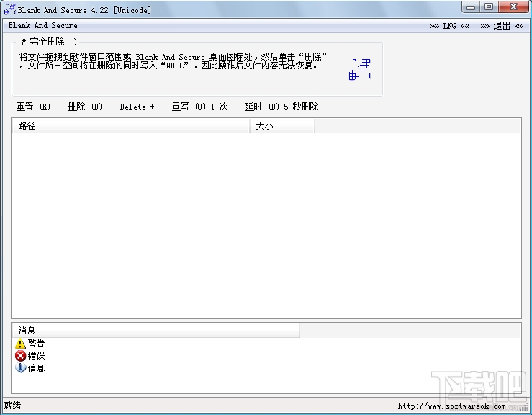Open the http://www.softwareok.com link
Screen dimensions: 532x415
point(451,406)
